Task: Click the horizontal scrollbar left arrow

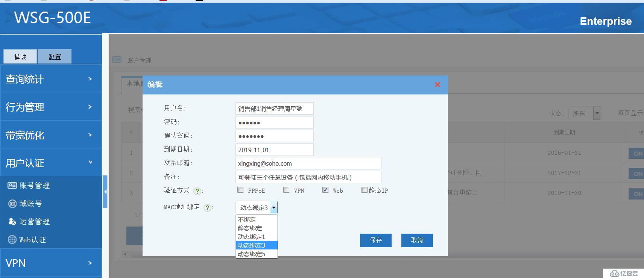Action: point(125,254)
